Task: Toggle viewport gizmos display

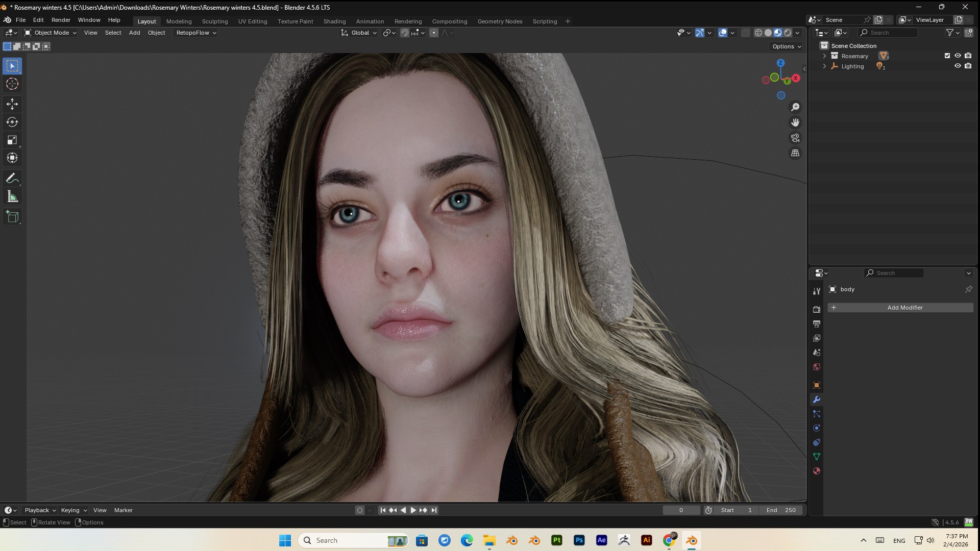Action: (x=700, y=33)
